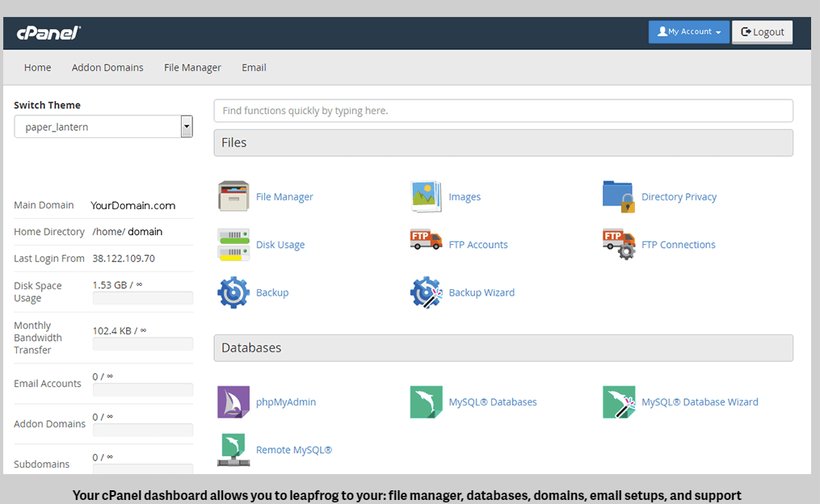
Task: Click the Remote MySQL icon
Action: pos(233,450)
